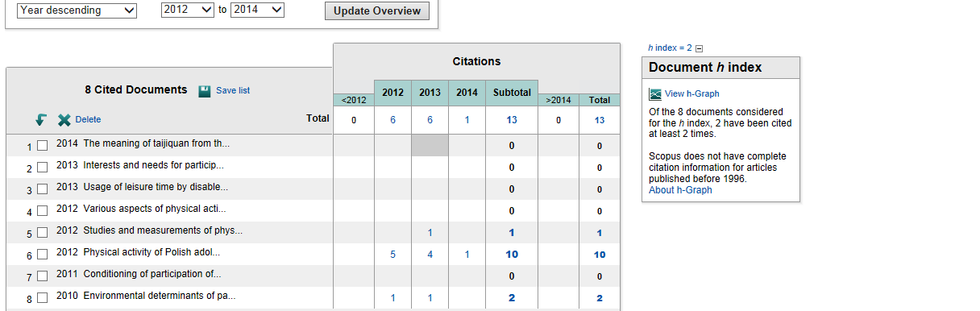Viewport: 980px width, 311px height.
Task: Click the subtotal citations value 13
Action: tap(512, 120)
